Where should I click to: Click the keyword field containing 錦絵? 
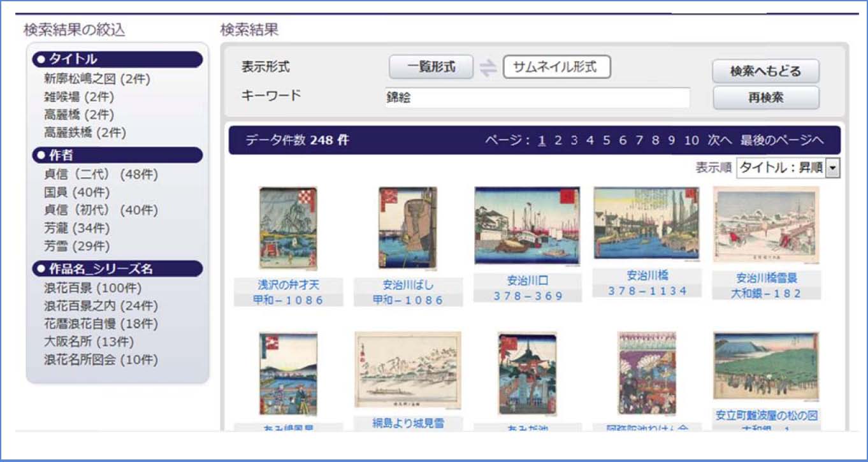click(537, 97)
